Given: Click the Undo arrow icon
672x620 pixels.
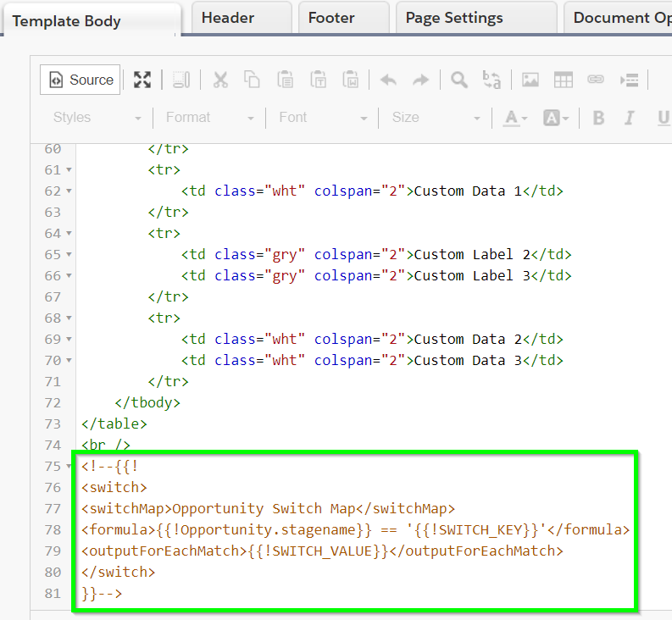Looking at the screenshot, I should 388,80.
